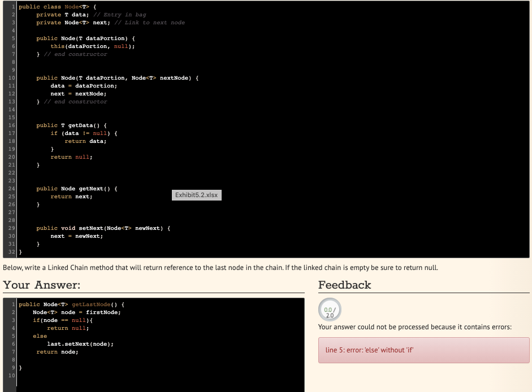The width and height of the screenshot is (532, 392).
Task: Click the Exhibit5.2.xlsx file label
Action: 196,194
